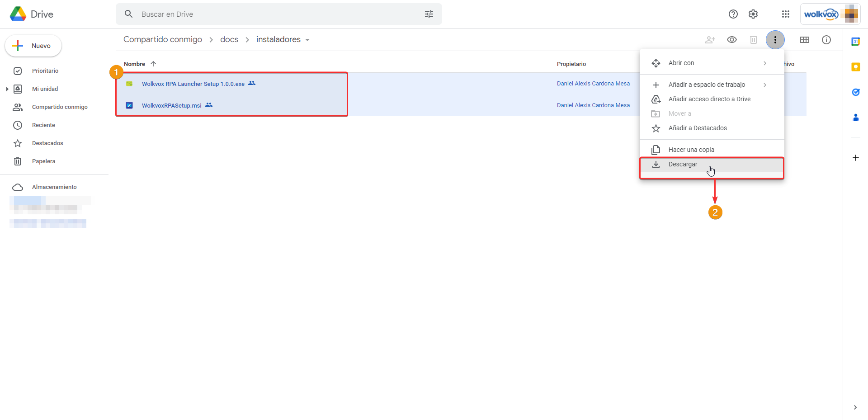This screenshot has height=420, width=868.
Task: Choose Hacer una copia
Action: tap(712, 150)
